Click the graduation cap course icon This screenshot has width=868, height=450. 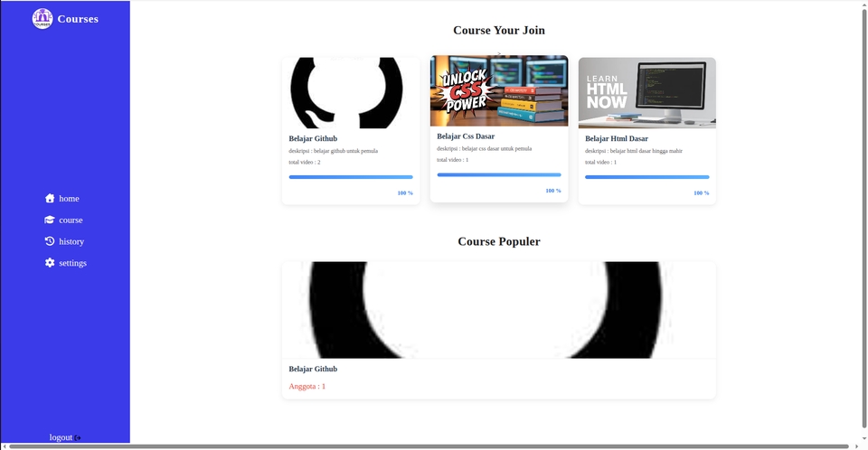point(50,220)
